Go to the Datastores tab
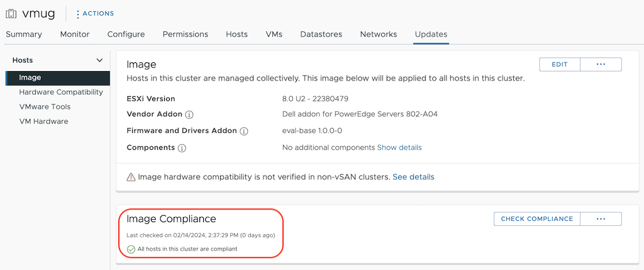Viewport: 644px width, 270px height. coord(321,35)
